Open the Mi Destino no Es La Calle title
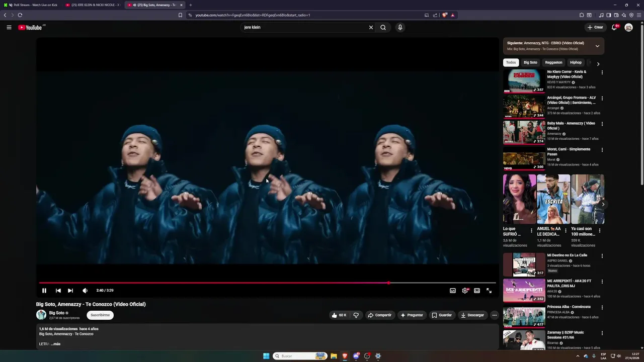The width and height of the screenshot is (644, 362). 567,255
